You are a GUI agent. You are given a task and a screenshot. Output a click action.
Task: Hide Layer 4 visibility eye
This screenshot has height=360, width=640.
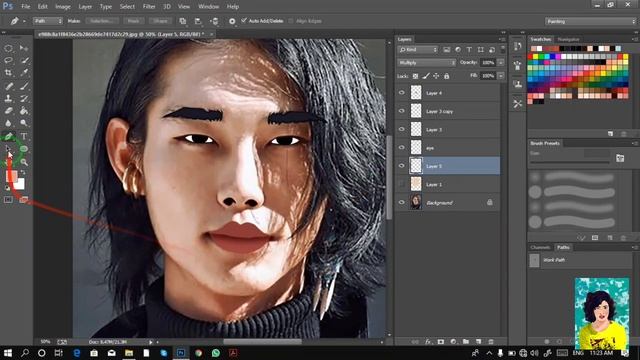[402, 93]
